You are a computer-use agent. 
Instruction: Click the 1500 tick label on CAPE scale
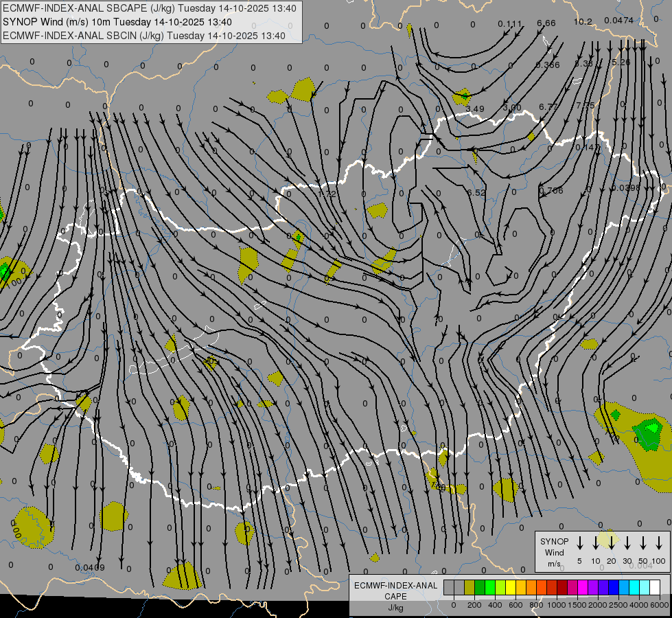tap(577, 605)
